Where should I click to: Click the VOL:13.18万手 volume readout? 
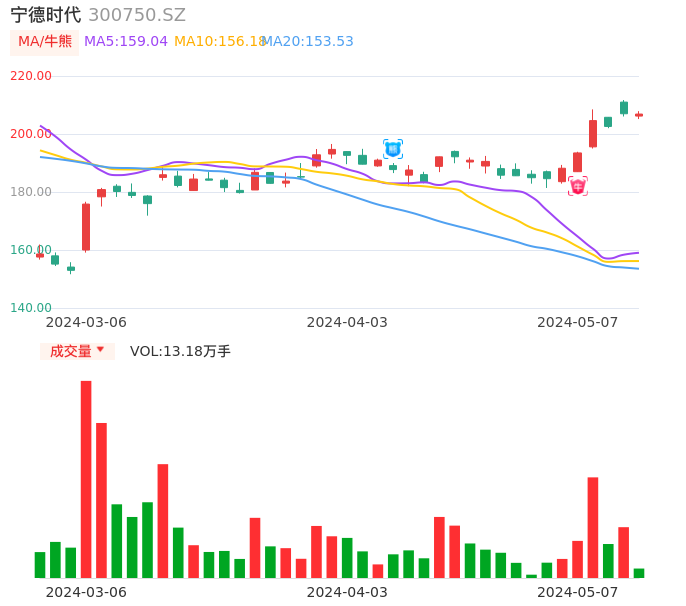click(180, 351)
